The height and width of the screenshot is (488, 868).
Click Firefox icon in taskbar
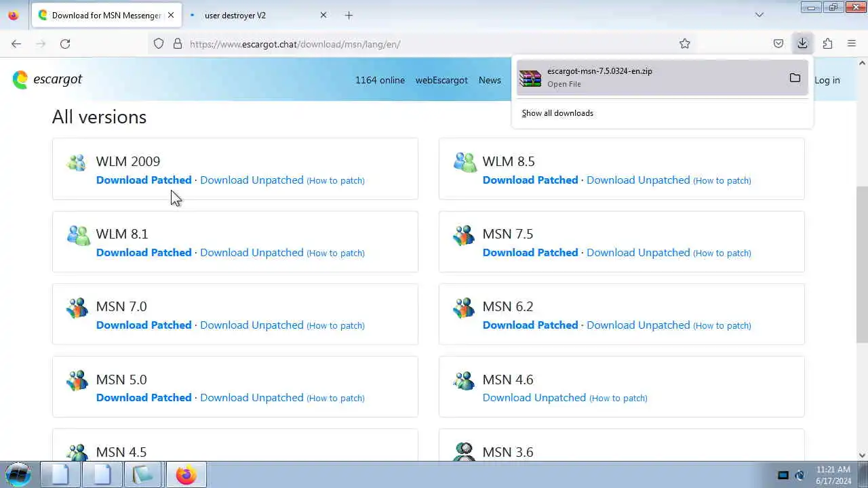(186, 474)
